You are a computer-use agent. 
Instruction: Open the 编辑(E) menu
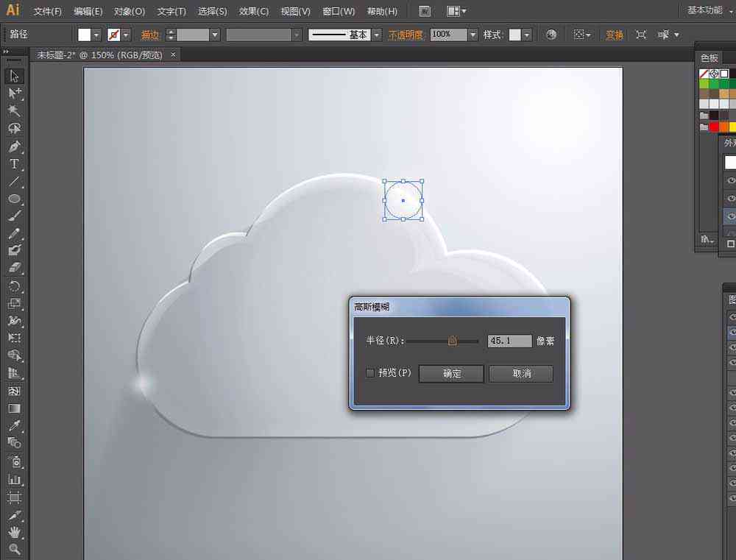point(88,11)
